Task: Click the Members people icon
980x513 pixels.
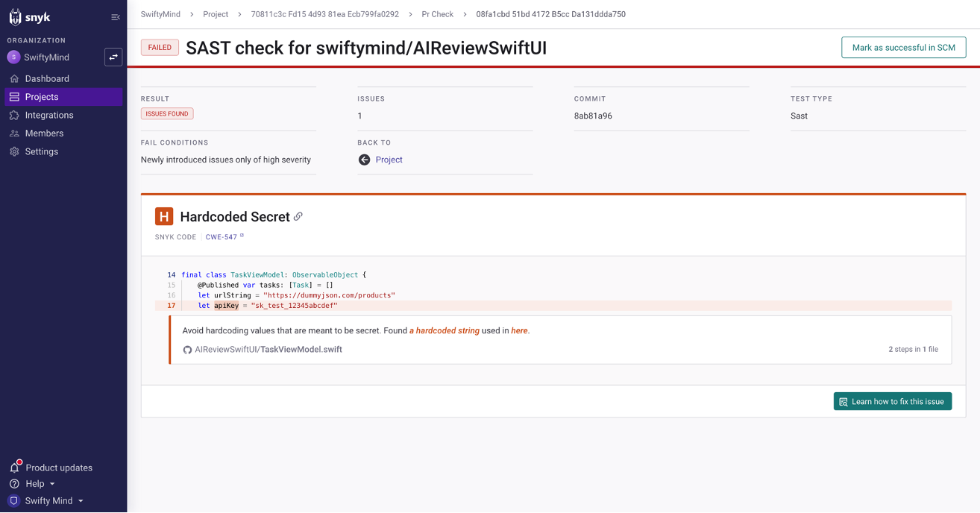Action: pyautogui.click(x=14, y=133)
